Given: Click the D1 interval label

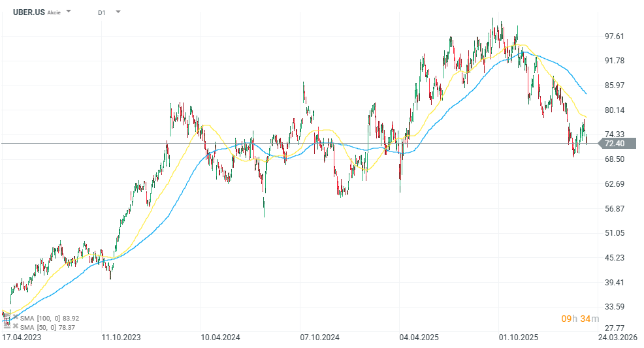Looking at the screenshot, I should tap(102, 12).
